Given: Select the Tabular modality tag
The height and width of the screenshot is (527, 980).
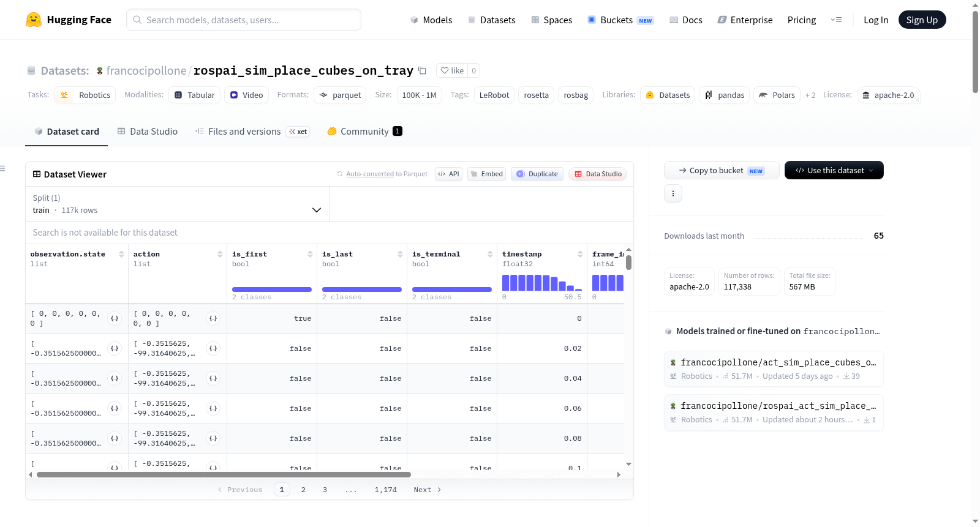Looking at the screenshot, I should pyautogui.click(x=195, y=95).
